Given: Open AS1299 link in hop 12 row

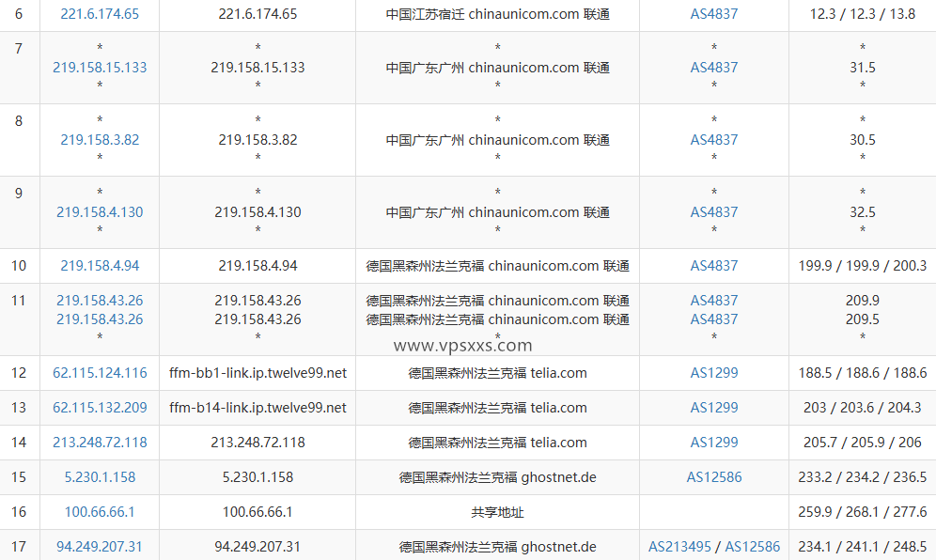Looking at the screenshot, I should pyautogui.click(x=714, y=373).
